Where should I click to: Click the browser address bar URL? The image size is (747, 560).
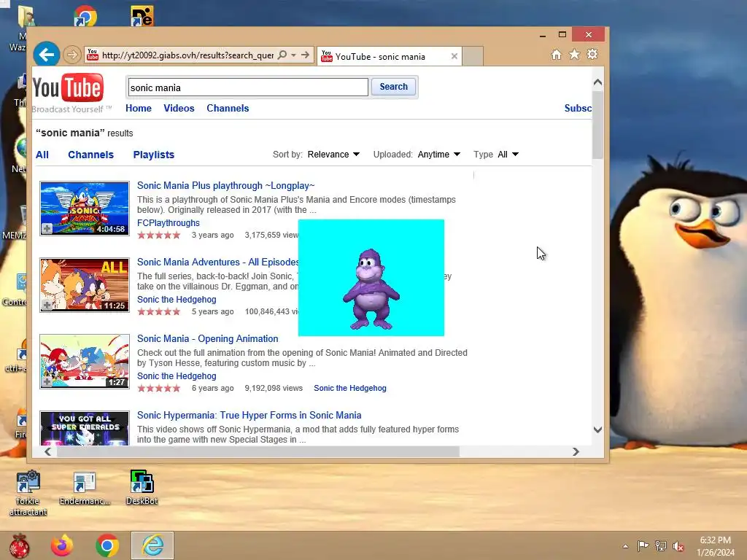point(187,55)
